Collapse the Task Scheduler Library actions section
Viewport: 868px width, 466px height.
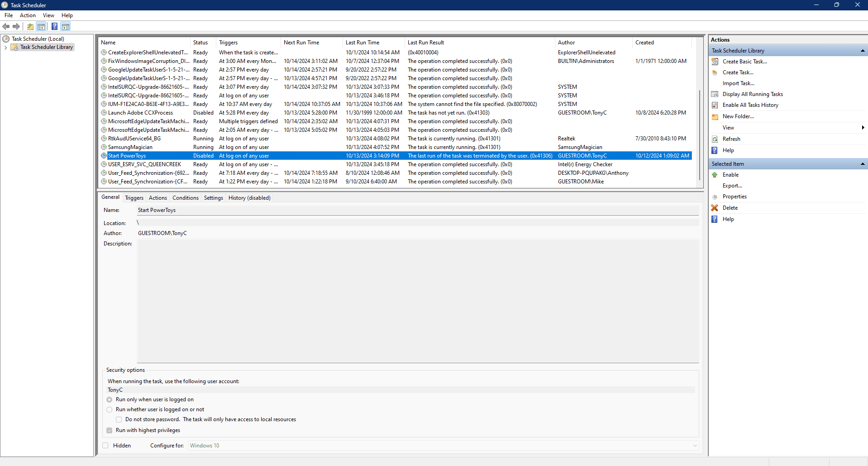coord(863,51)
